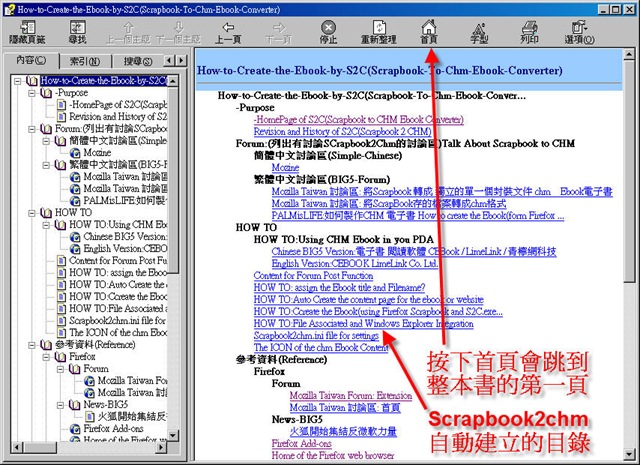Open HOW TO:File Associated and Windows Explorer link
This screenshot has height=465, width=640.
[363, 323]
